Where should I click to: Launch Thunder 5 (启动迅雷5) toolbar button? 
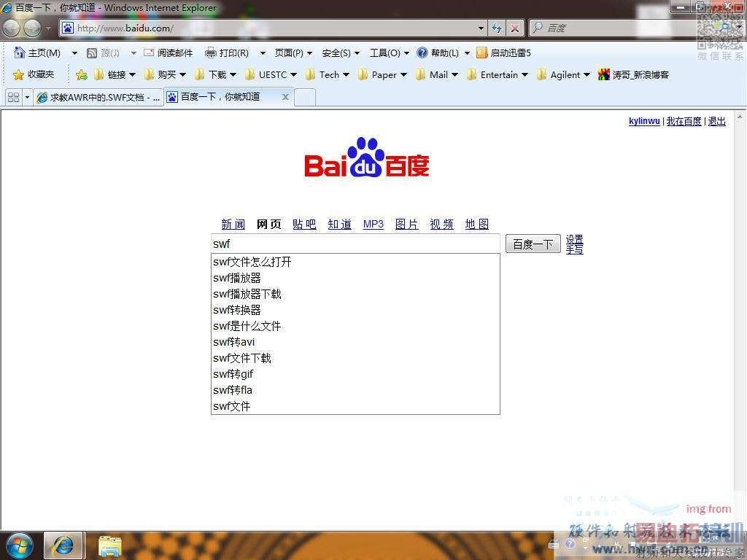click(x=503, y=52)
